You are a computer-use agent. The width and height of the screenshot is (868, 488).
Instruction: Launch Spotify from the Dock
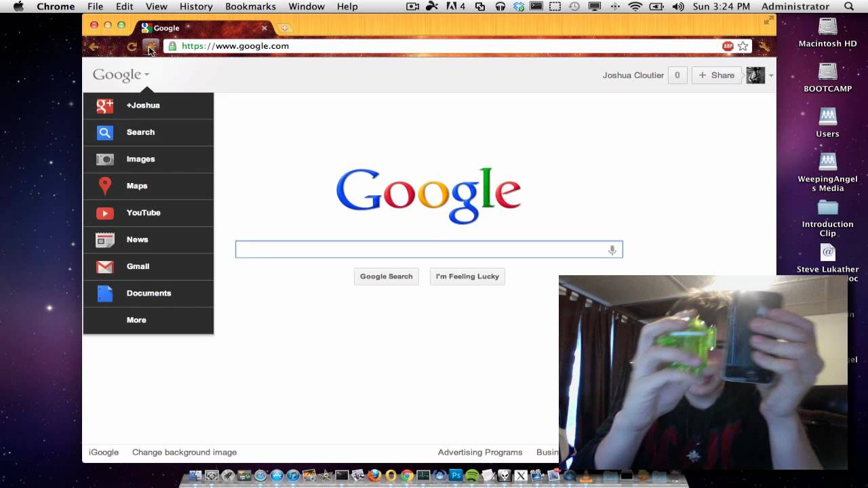click(472, 476)
